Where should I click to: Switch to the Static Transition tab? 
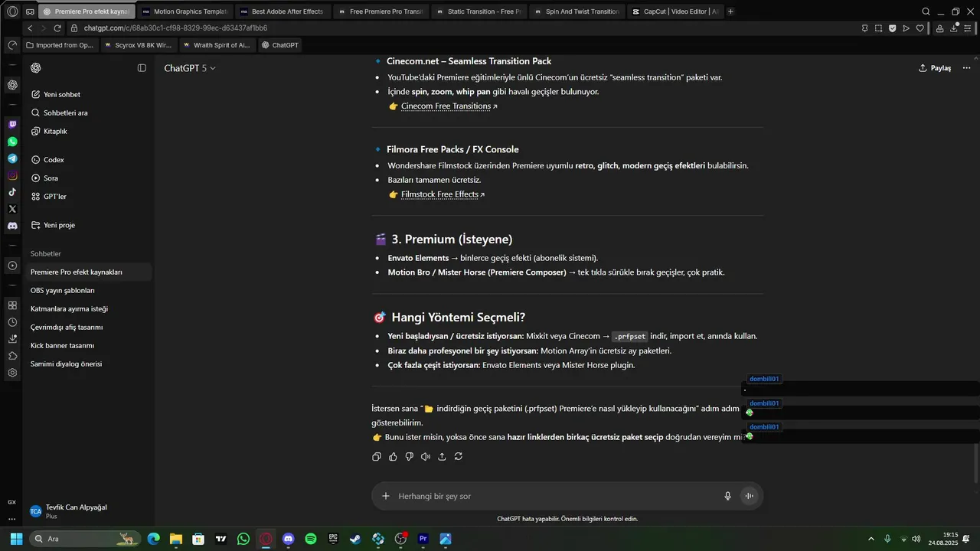point(478,11)
